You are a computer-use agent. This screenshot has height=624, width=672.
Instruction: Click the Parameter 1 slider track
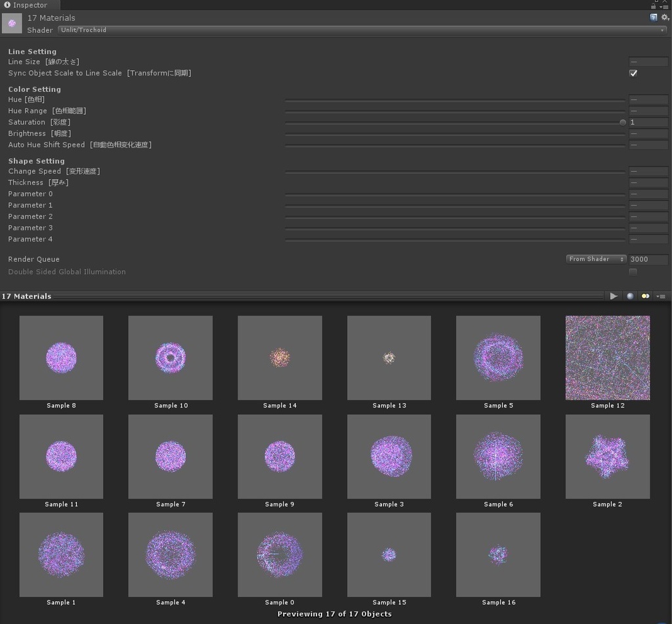point(455,205)
